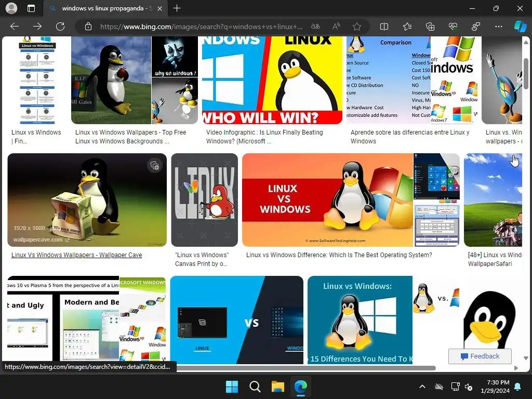Open the Comparison table image
Viewport: 532px width, 399px height.
coord(389,80)
